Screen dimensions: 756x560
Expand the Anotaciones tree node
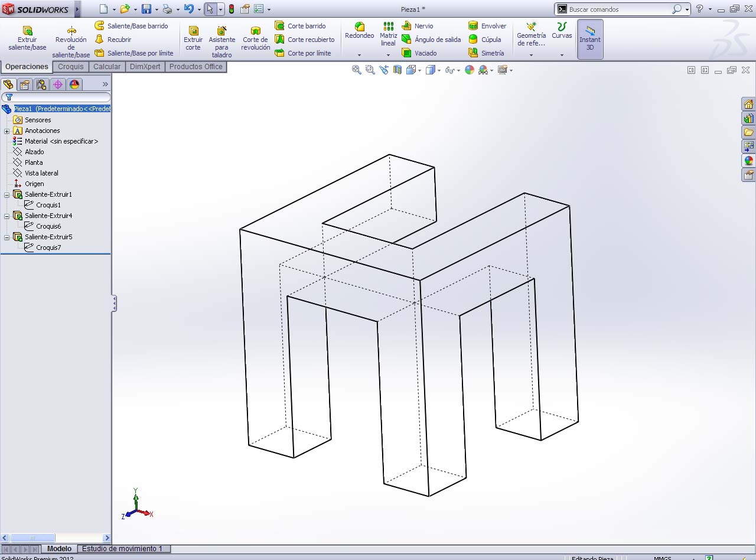point(7,131)
